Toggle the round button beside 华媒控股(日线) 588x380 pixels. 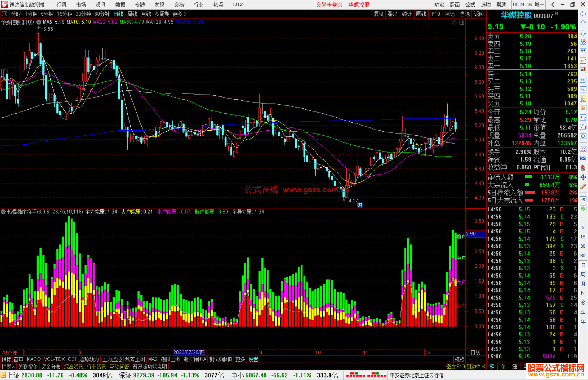click(39, 22)
